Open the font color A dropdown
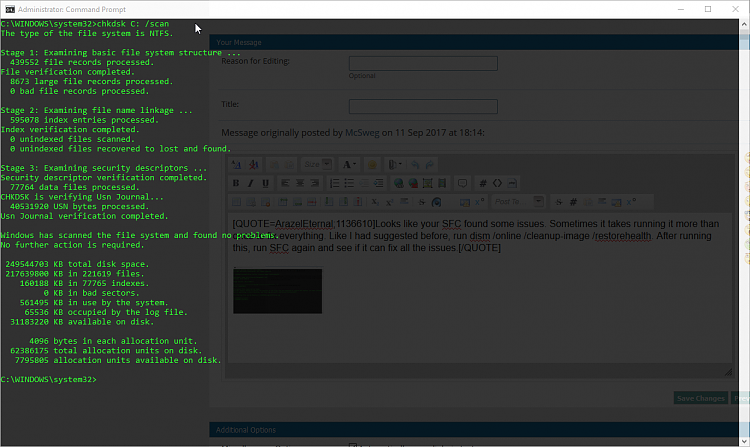The height and width of the screenshot is (447, 750). click(350, 164)
